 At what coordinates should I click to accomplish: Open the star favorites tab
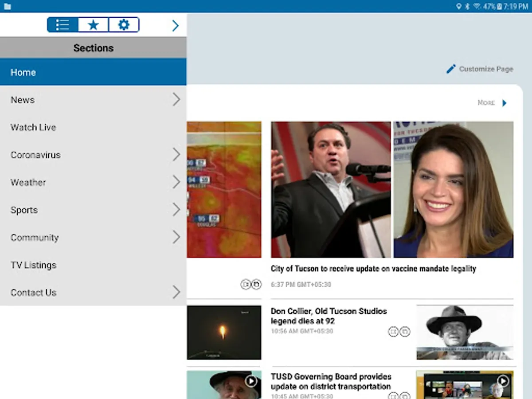93,25
